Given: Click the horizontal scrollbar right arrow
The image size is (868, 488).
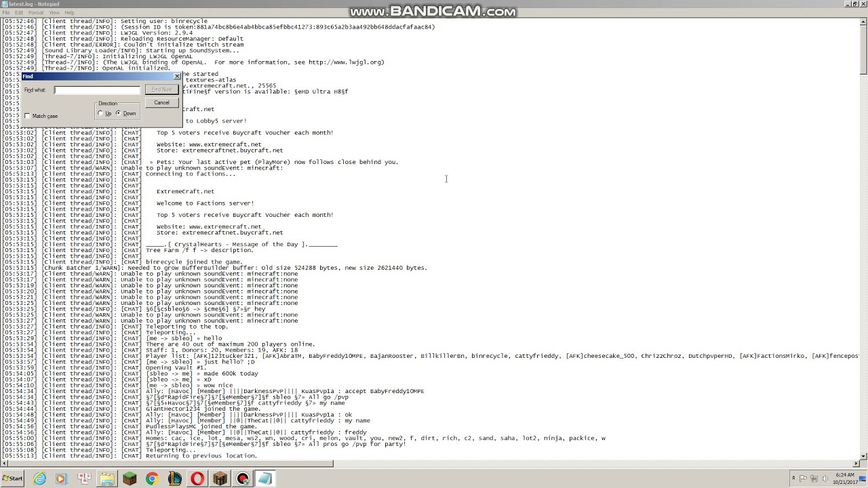Looking at the screenshot, I should tap(854, 464).
